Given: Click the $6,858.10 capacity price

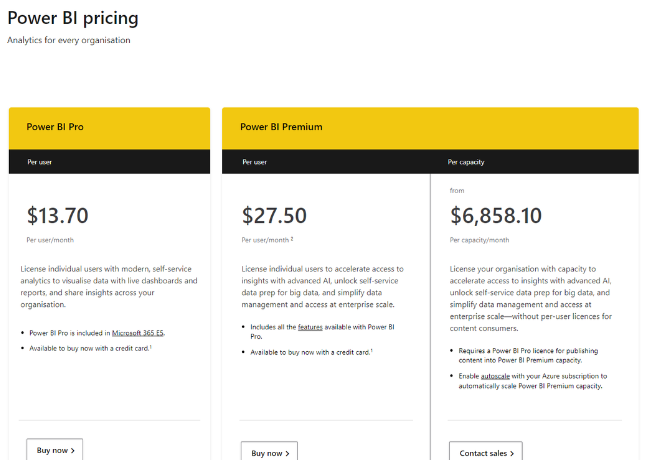Looking at the screenshot, I should (496, 215).
